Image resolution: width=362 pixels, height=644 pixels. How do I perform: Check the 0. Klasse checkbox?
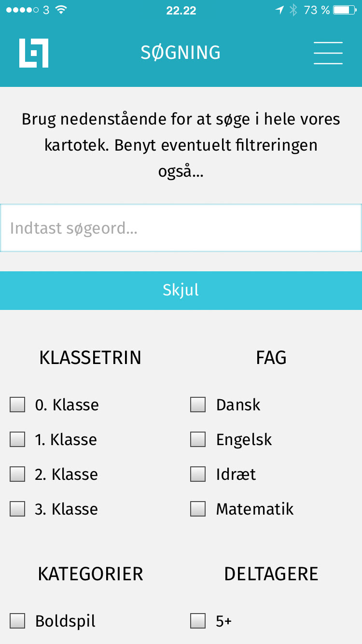coord(17,405)
